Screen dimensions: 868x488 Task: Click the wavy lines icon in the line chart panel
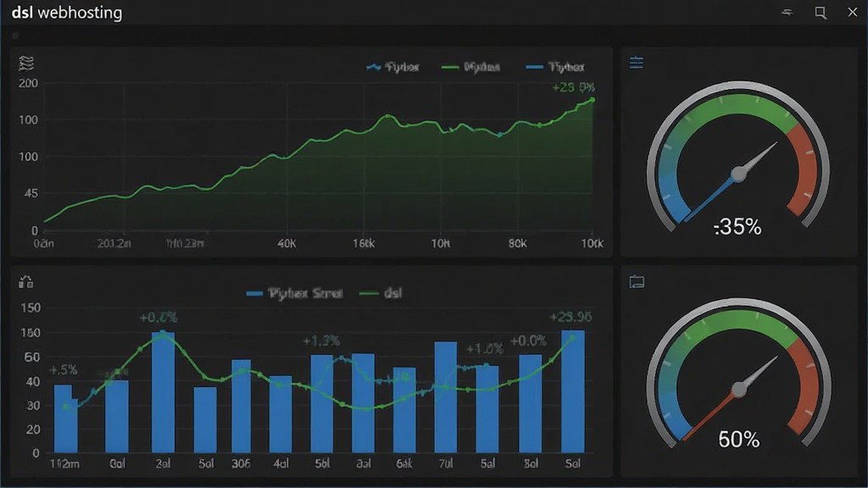26,63
